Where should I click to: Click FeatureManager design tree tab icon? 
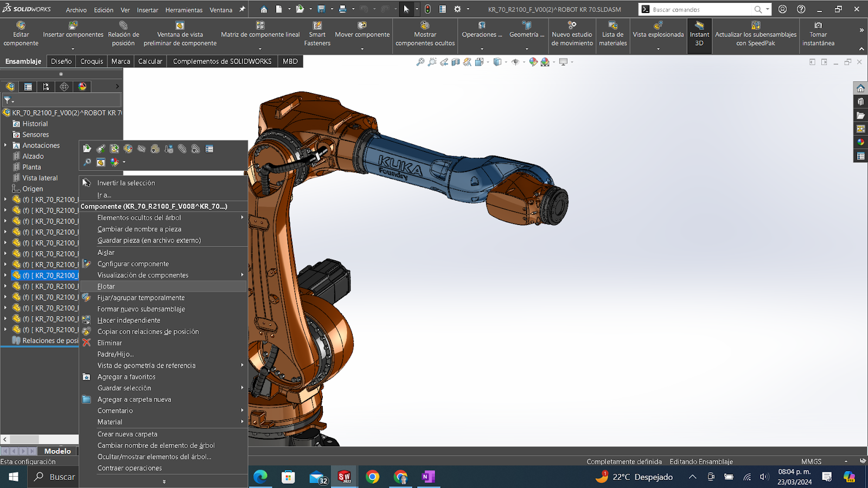click(10, 87)
